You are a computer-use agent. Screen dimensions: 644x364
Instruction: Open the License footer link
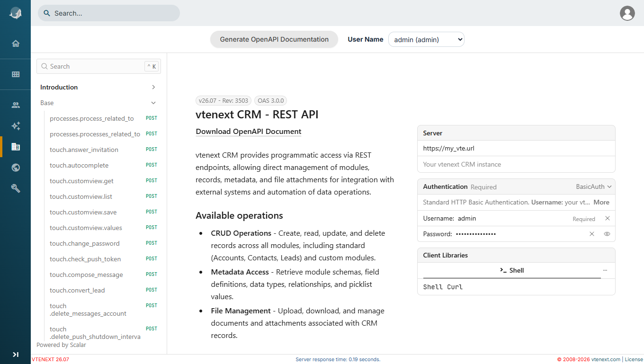(x=634, y=359)
